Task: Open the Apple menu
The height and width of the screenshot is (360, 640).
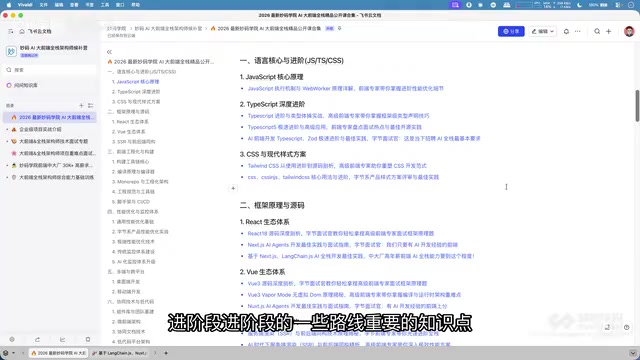Action: point(9,5)
